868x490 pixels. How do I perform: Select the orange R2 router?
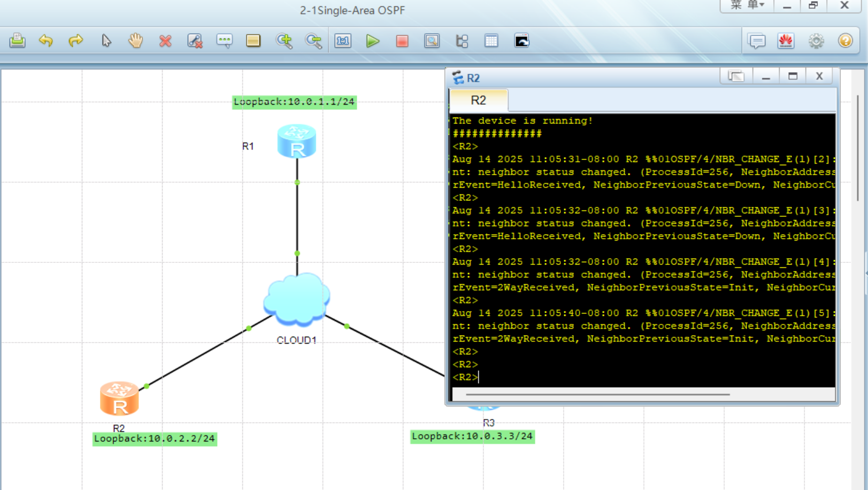(119, 399)
